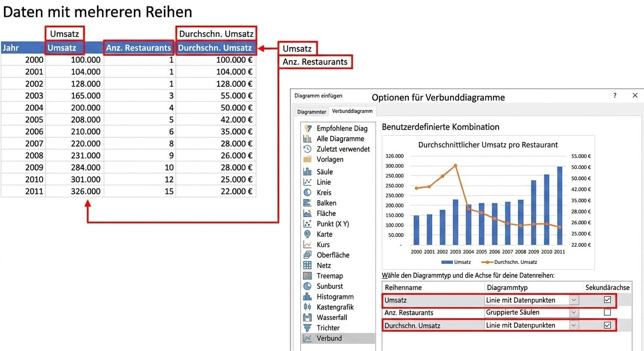Choose the Oberfläche surface chart icon
Viewport: 644px width, 351px height.
pos(307,255)
